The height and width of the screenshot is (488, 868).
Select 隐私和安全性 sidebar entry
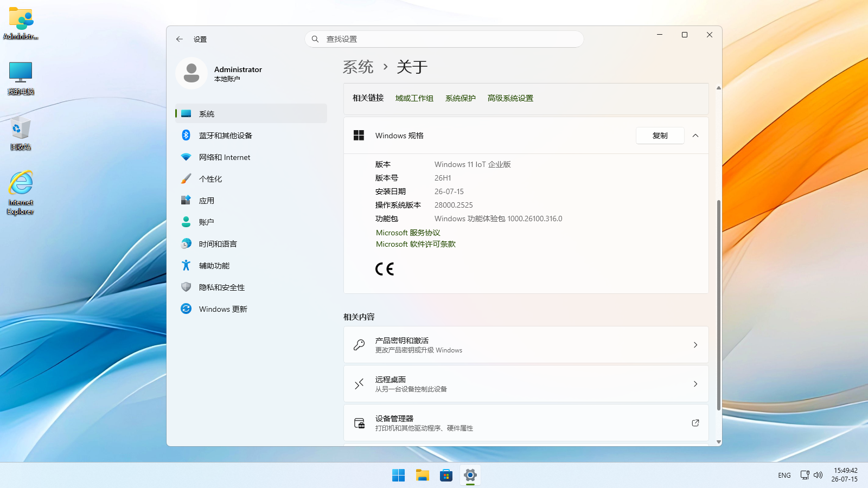251,287
